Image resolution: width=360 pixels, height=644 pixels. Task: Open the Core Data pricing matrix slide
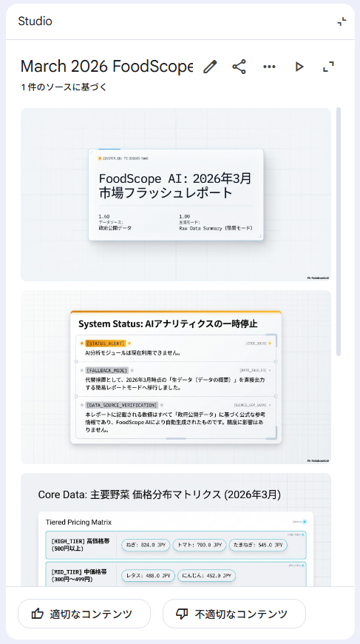(176, 530)
